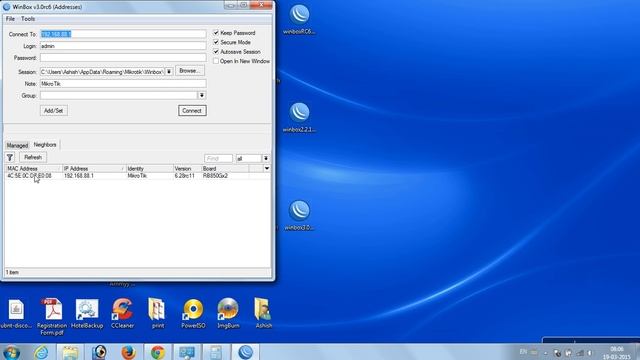Image resolution: width=640 pixels, height=360 pixels.
Task: Click the Refresh button
Action: [x=33, y=157]
